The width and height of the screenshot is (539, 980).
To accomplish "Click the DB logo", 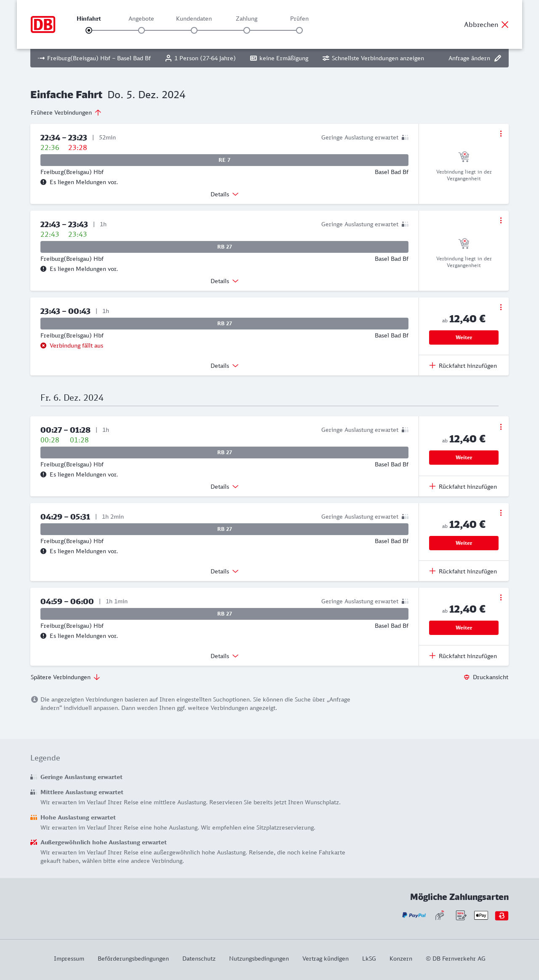I will click(x=43, y=24).
